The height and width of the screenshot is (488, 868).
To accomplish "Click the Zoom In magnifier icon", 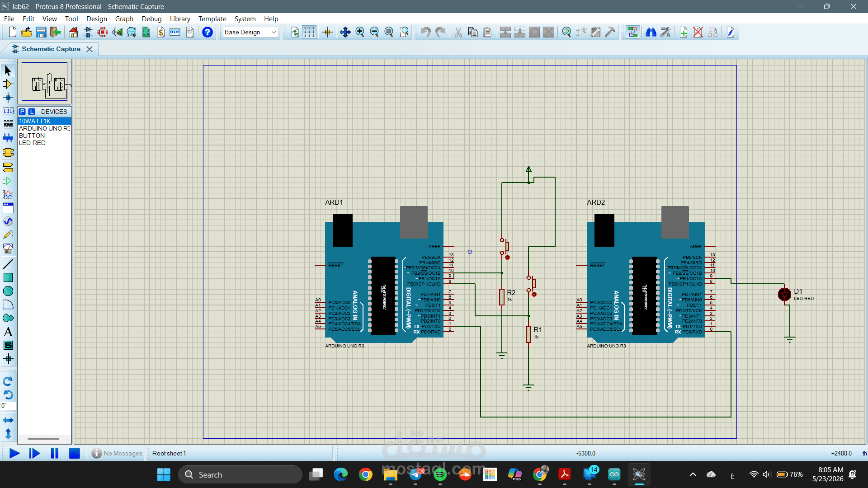I will 360,32.
